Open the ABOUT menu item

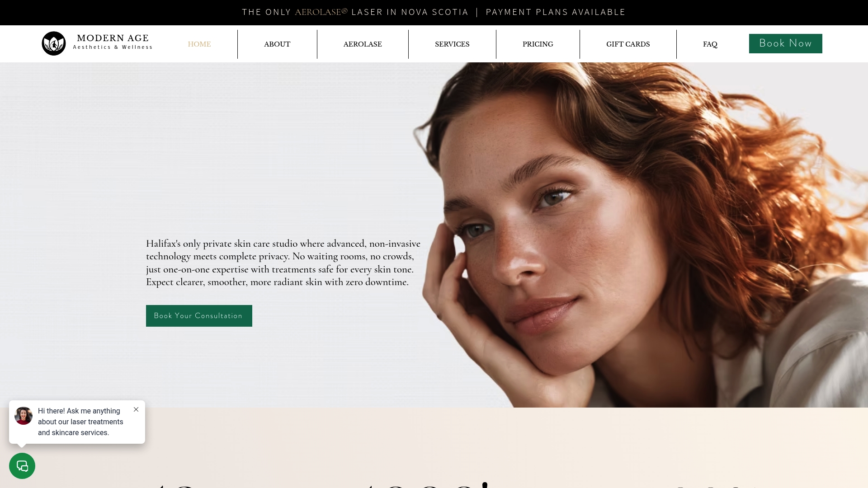[x=277, y=44]
